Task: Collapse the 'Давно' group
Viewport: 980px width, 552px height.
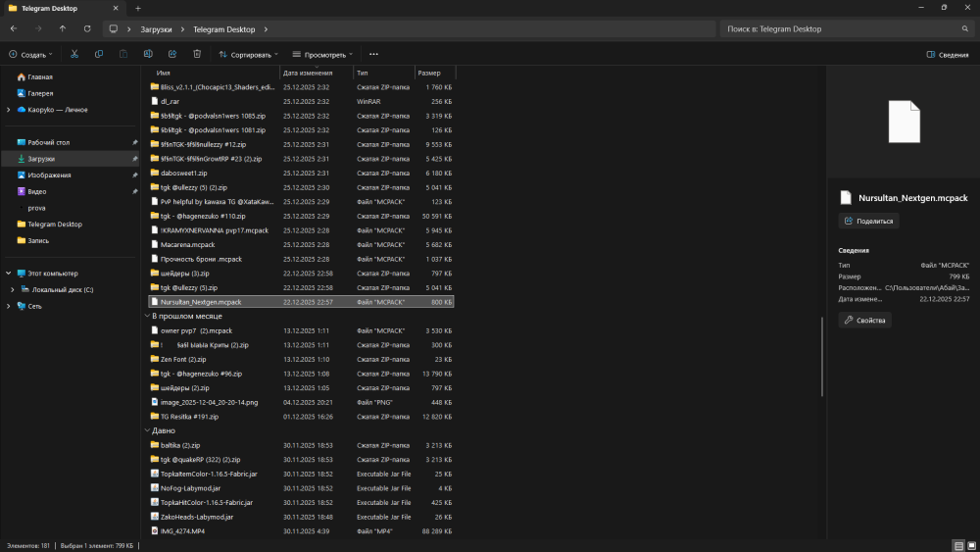Action: (147, 430)
